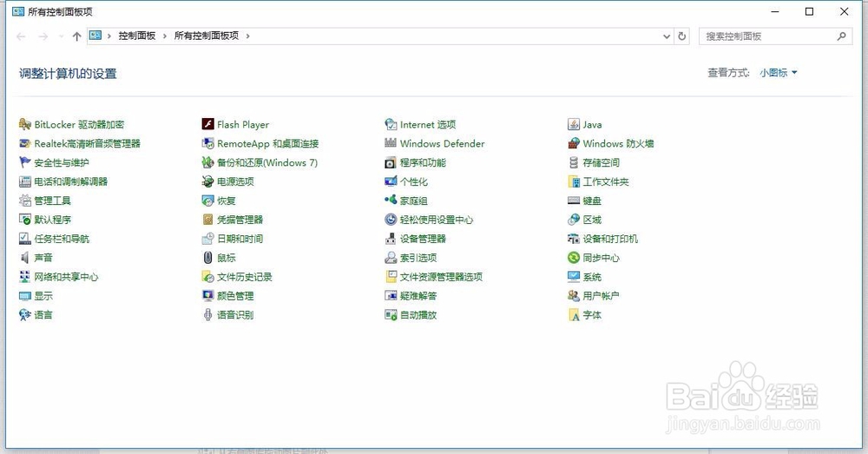This screenshot has width=868, height=454.
Task: Open the 存储空间 link
Action: pyautogui.click(x=602, y=162)
